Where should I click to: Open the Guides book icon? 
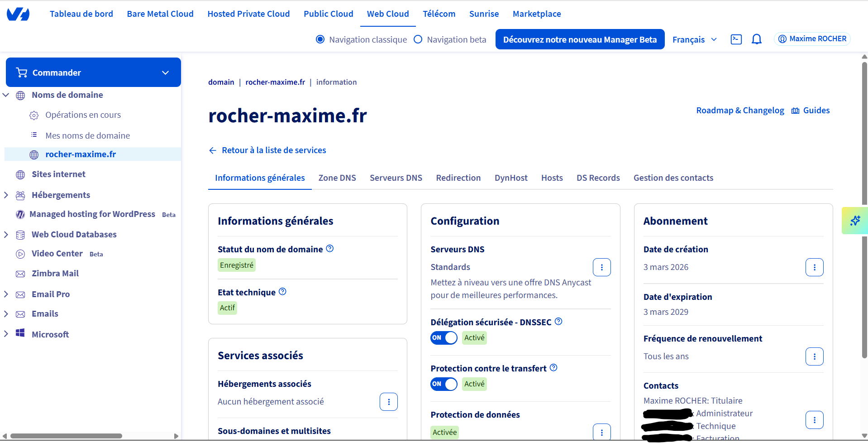[795, 110]
